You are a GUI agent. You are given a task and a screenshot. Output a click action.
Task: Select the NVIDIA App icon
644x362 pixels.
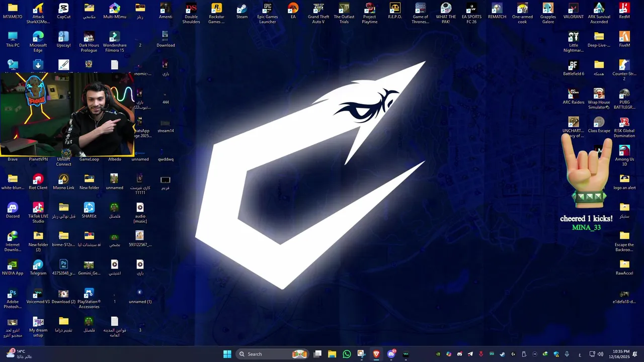coord(13,268)
